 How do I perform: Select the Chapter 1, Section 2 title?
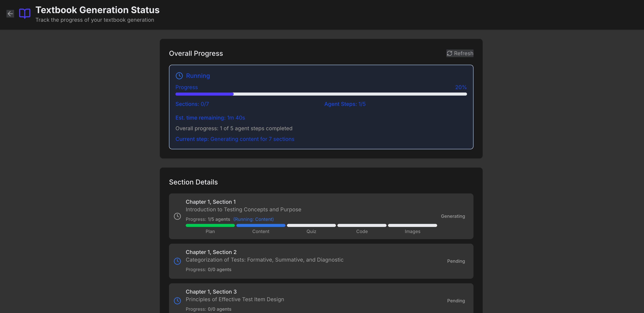click(x=211, y=252)
